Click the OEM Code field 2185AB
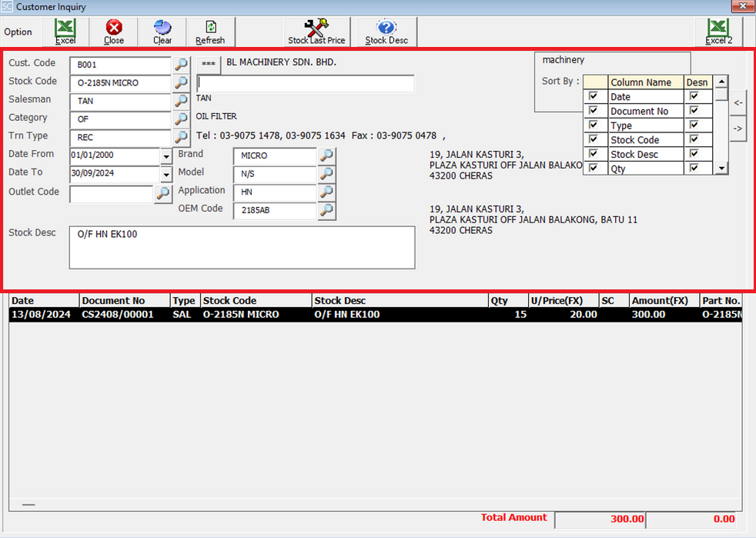The width and height of the screenshot is (756, 538). point(275,210)
